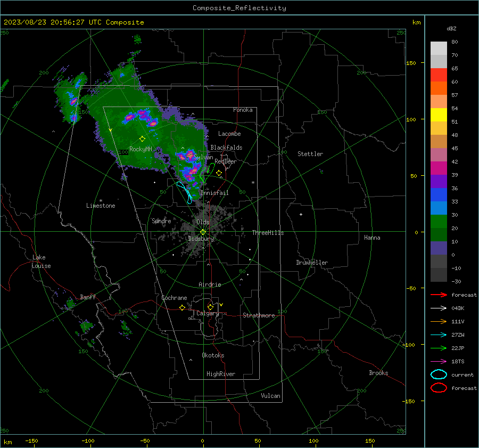Click the Lake Louise label

pos(41,262)
